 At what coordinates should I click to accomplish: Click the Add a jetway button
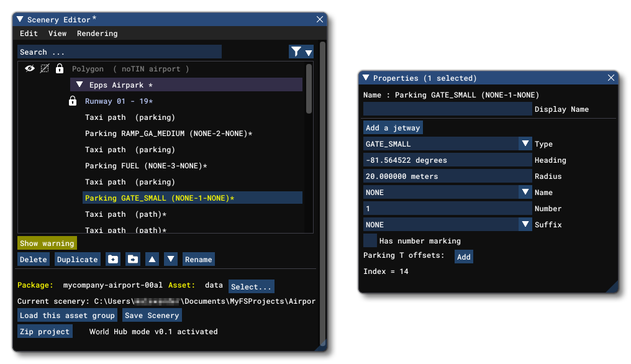pos(393,128)
